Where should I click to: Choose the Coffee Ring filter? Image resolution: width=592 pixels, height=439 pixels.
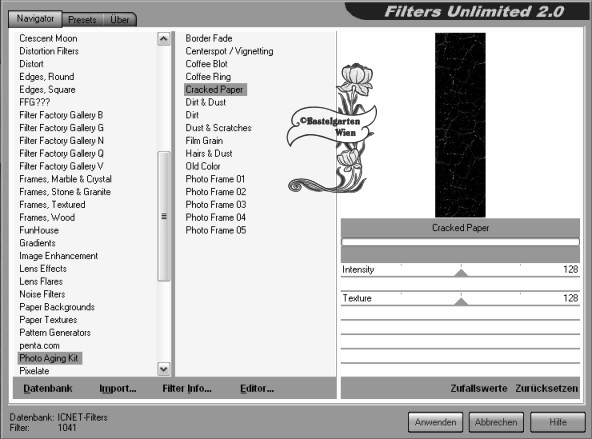pyautogui.click(x=208, y=77)
